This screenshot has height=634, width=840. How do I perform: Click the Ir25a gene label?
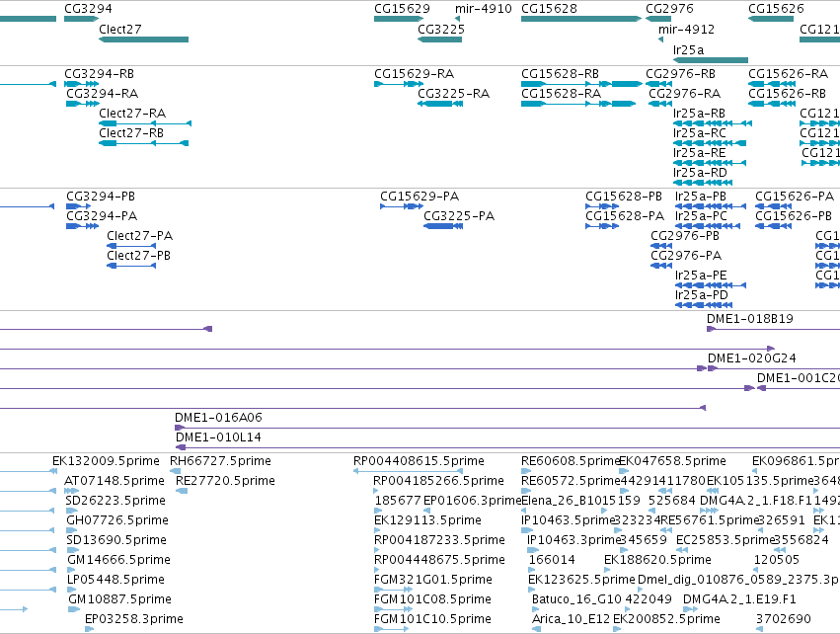(688, 50)
